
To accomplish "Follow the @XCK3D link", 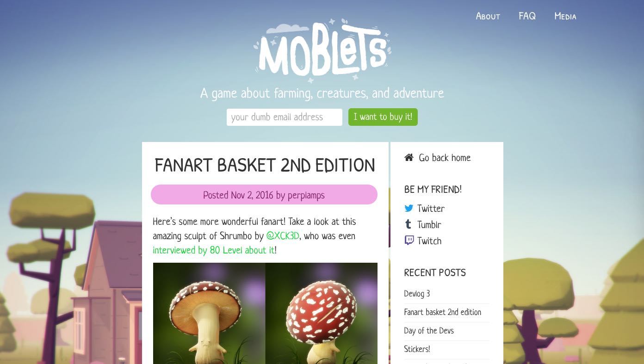I will coord(283,236).
